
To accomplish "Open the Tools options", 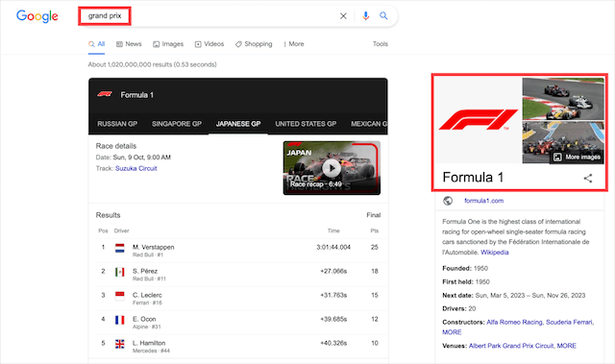I will (x=381, y=44).
